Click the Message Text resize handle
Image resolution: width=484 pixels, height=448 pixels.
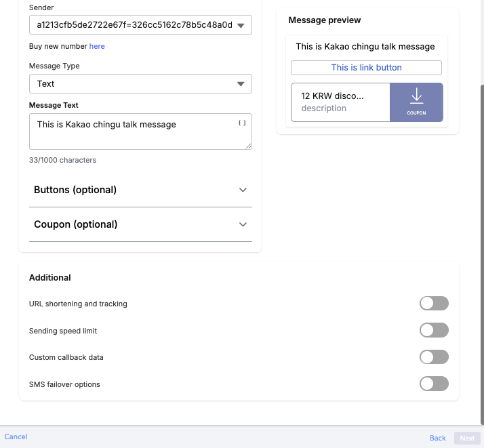(249, 146)
